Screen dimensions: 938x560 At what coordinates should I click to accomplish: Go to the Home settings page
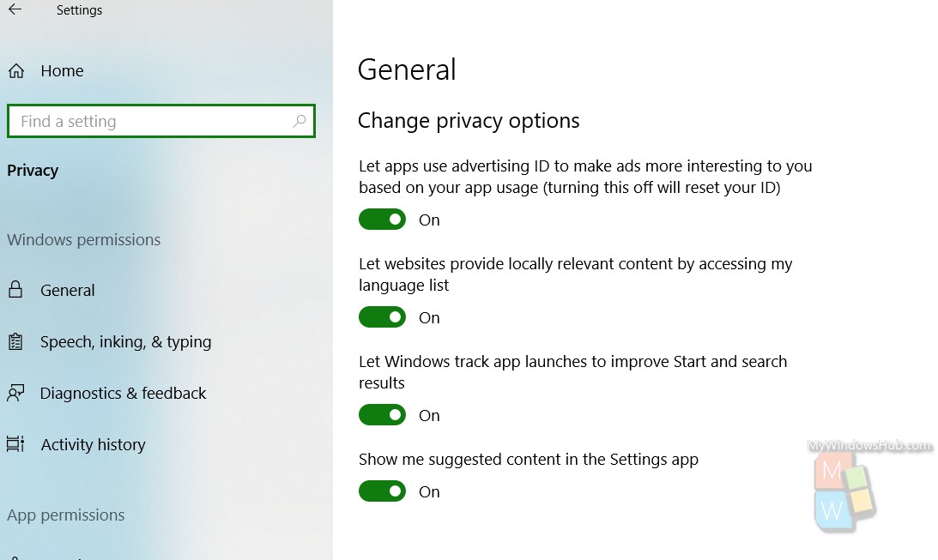click(x=62, y=71)
